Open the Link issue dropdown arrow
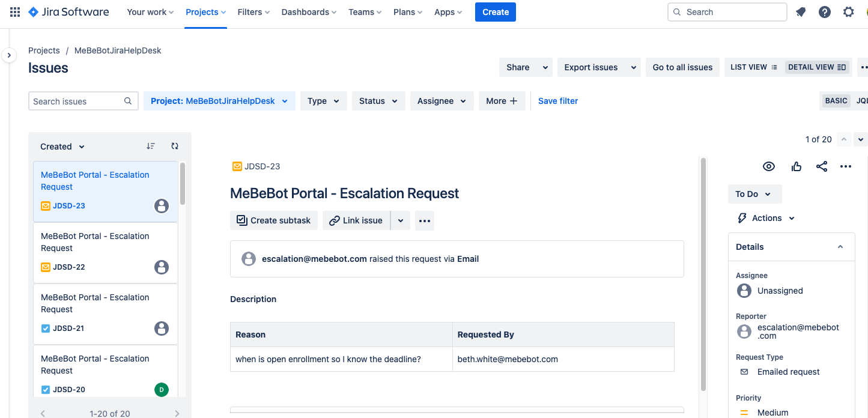868x418 pixels. [x=401, y=220]
